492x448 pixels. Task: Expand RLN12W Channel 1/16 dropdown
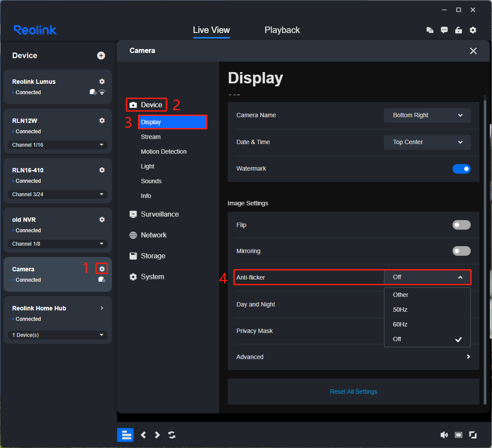point(58,145)
